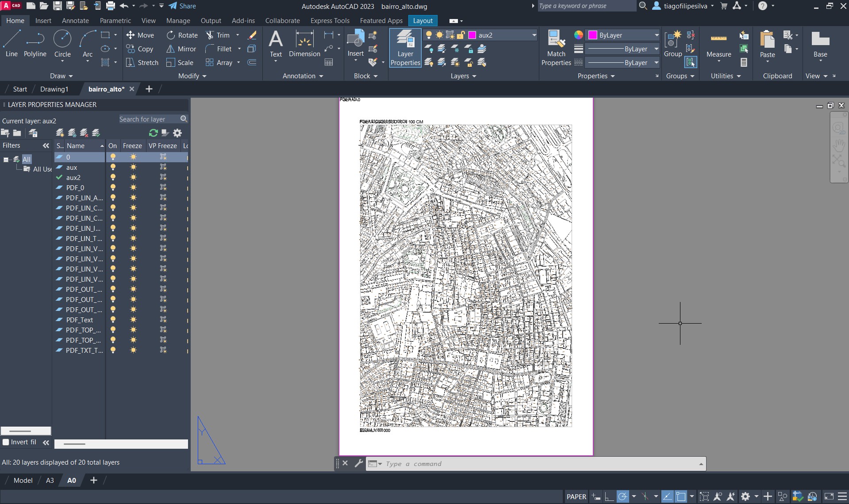Select the Match Properties tool
This screenshot has height=504, width=849.
click(x=556, y=48)
